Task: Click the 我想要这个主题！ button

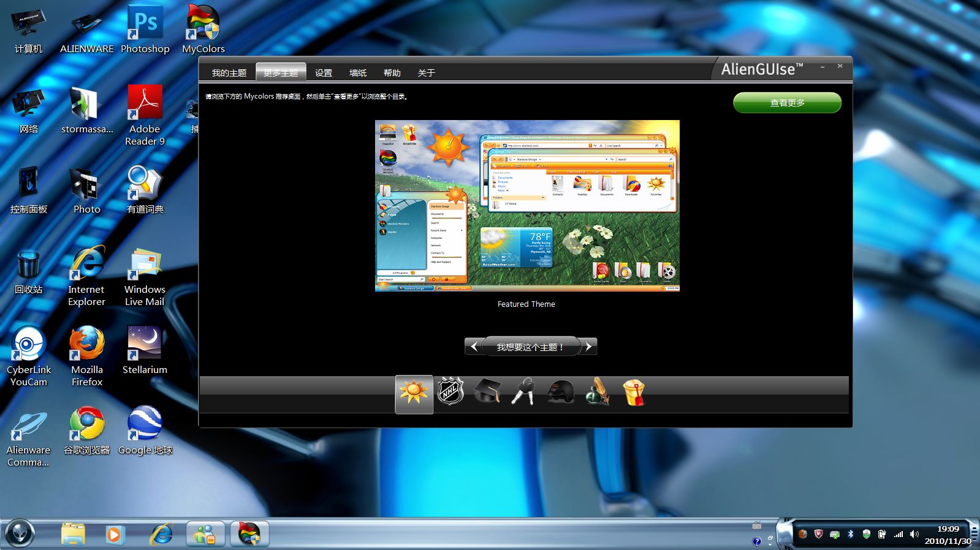Action: [531, 347]
